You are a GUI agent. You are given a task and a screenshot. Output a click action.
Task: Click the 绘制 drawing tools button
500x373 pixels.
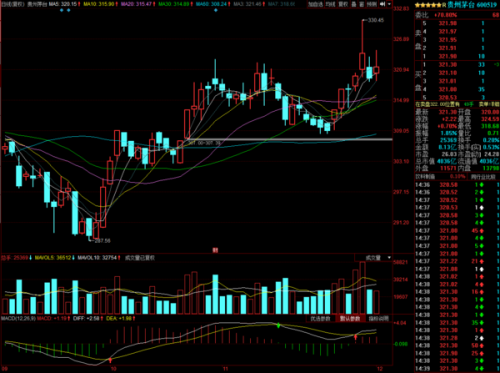point(371,4)
